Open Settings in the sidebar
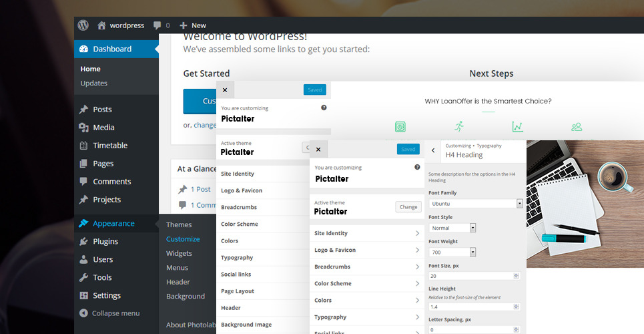Viewport: 644px width, 334px height. tap(107, 296)
